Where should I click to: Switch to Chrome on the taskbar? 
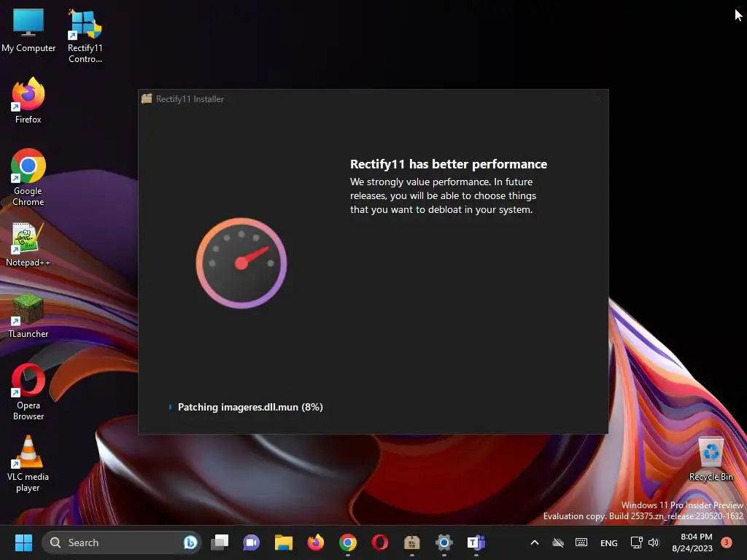coord(348,542)
